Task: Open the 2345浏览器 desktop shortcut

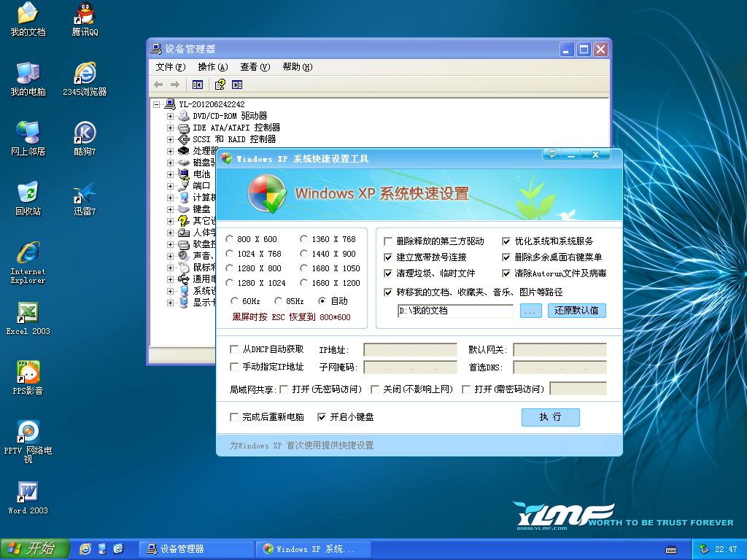Action: coord(85,74)
